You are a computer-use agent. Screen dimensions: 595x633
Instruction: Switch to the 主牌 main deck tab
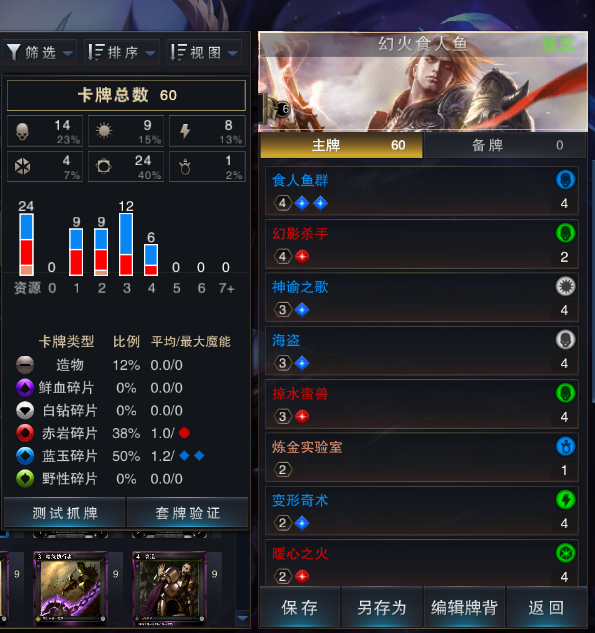tap(341, 145)
